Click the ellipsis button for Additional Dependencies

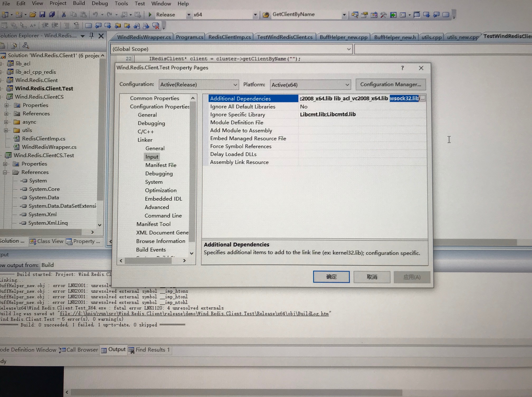(423, 98)
